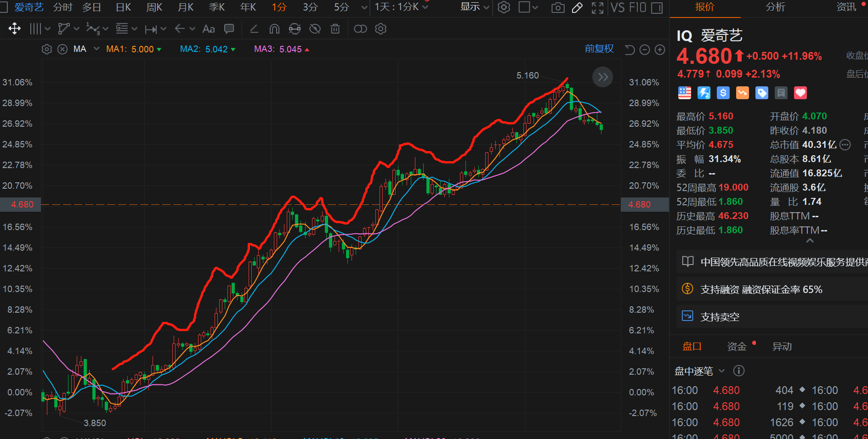Expand the MA indicator dropdown
This screenshot has height=439, width=868.
point(96,49)
